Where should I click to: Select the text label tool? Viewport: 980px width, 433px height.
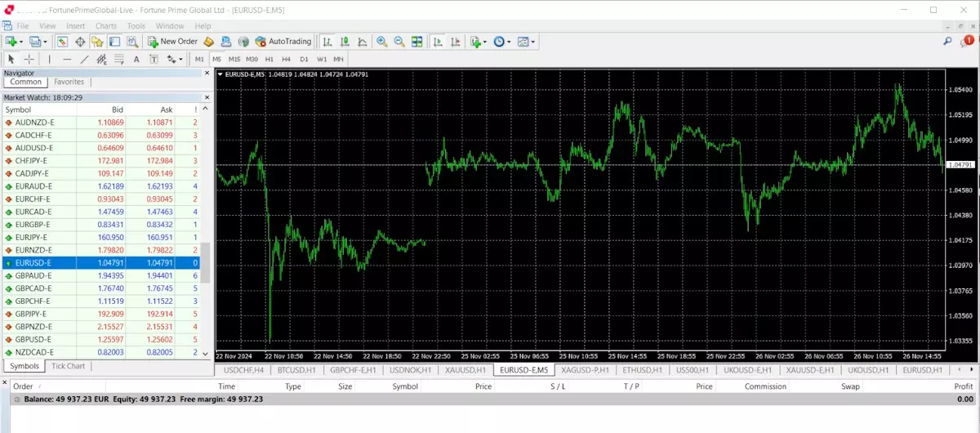coord(154,59)
